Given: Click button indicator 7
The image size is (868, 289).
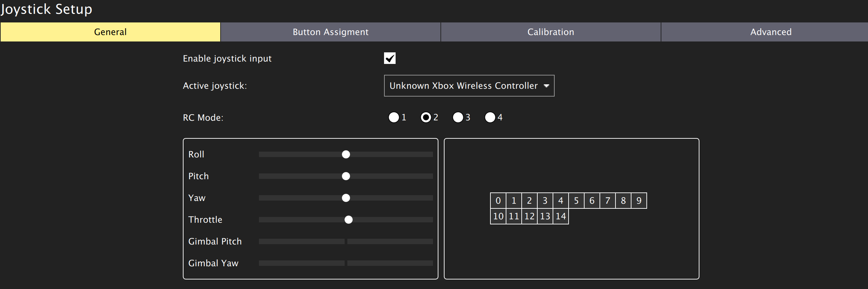Looking at the screenshot, I should (608, 201).
